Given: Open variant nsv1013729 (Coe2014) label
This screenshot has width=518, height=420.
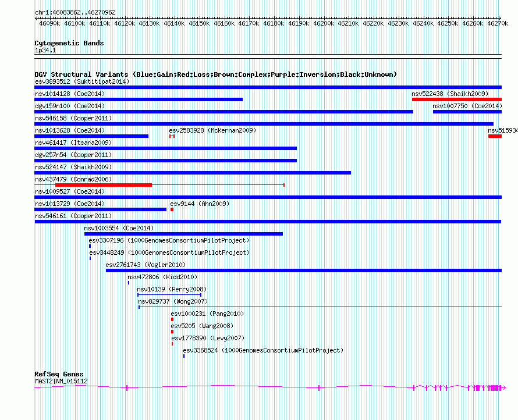Looking at the screenshot, I should click(70, 204).
